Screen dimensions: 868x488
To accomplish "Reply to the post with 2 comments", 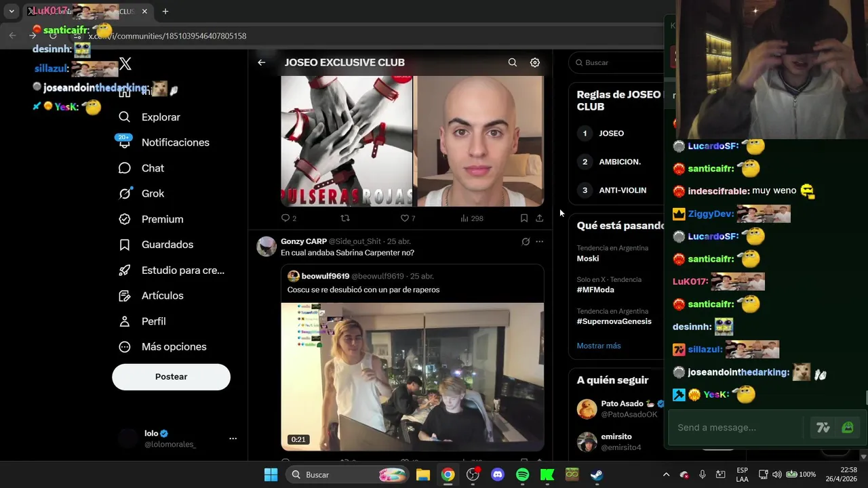I will tap(289, 218).
